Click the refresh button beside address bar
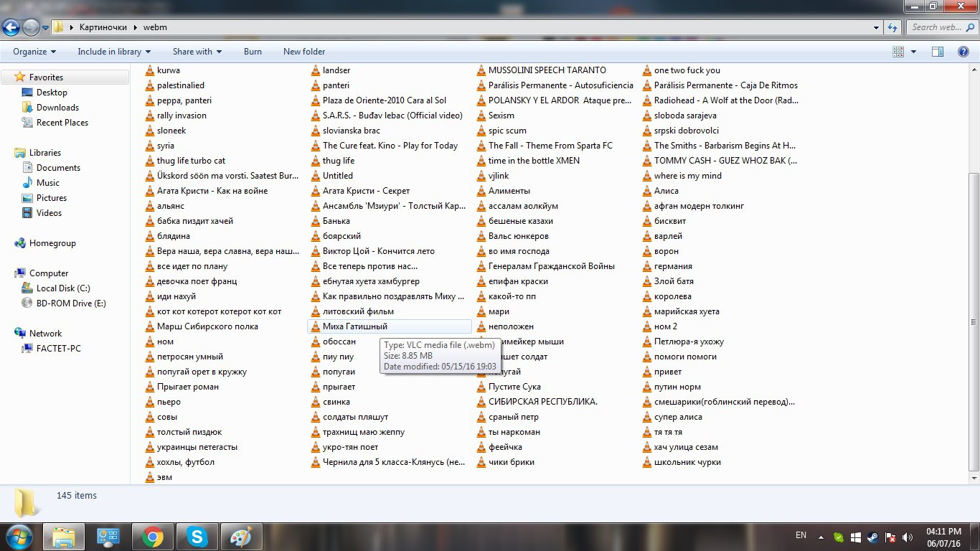Viewport: 980px width, 551px height. [892, 27]
